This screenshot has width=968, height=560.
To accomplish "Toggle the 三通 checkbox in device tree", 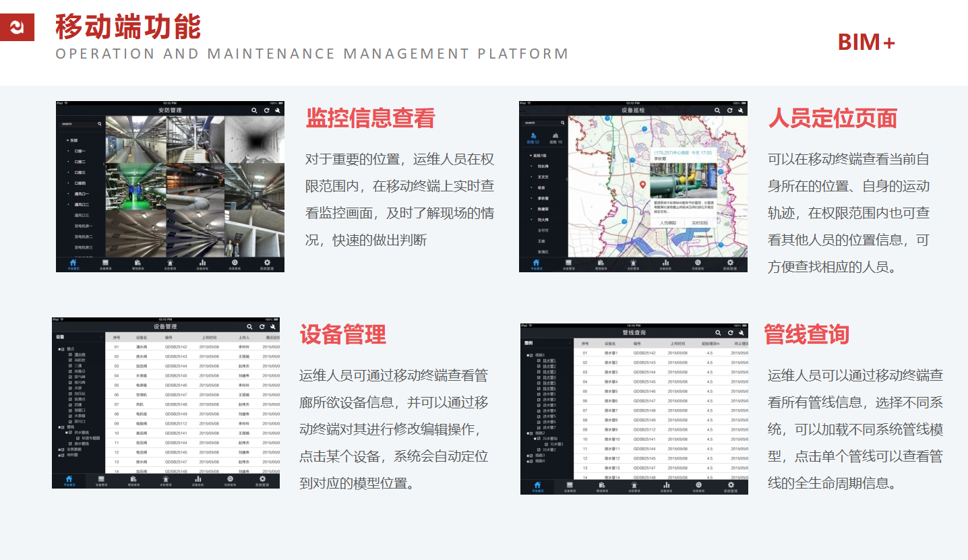I will [x=70, y=365].
